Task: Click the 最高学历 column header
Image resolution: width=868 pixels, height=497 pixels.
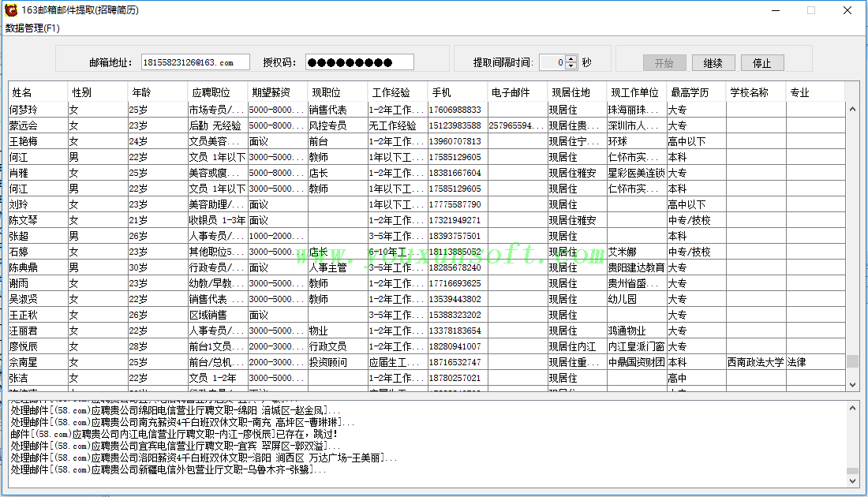Action: pos(696,92)
